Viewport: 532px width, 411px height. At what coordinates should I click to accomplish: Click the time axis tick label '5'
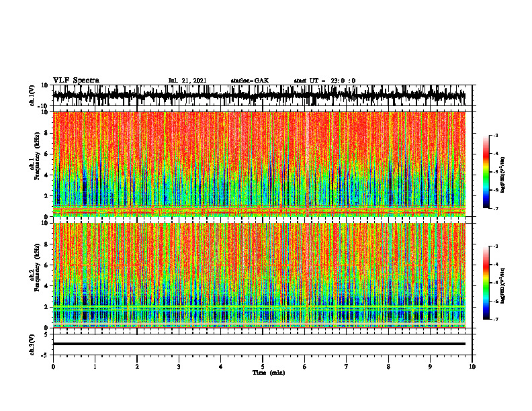(263, 367)
